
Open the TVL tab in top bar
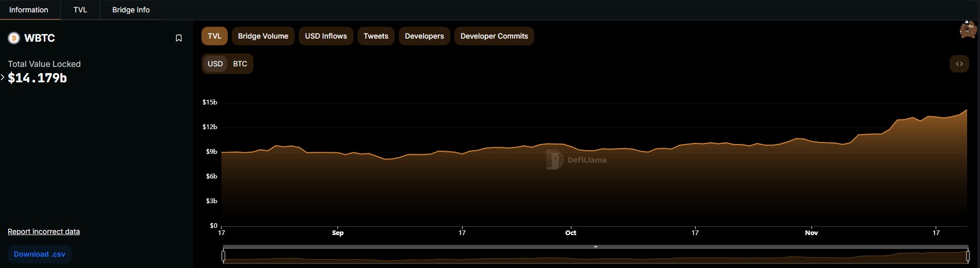pyautogui.click(x=80, y=10)
